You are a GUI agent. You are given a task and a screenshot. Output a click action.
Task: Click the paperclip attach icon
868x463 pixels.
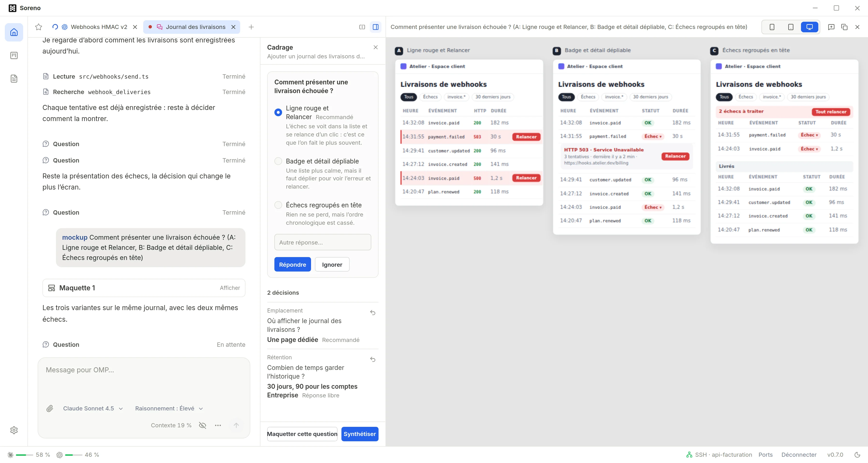(x=50, y=409)
